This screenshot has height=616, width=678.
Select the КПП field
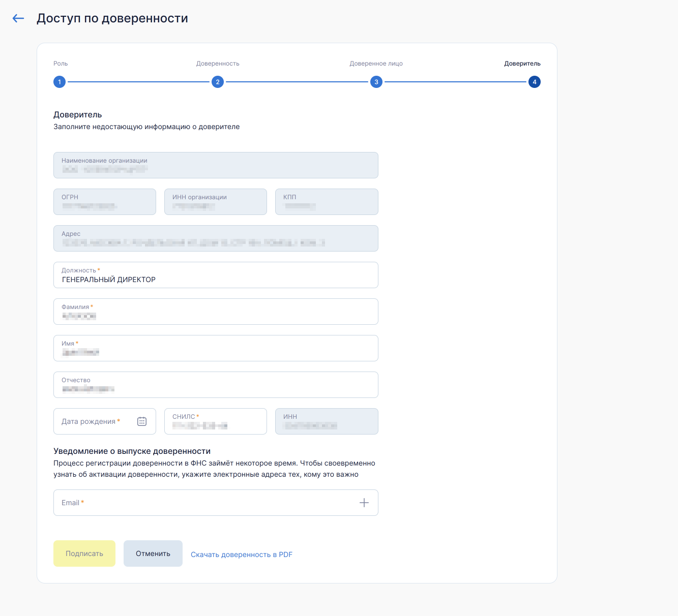(327, 202)
